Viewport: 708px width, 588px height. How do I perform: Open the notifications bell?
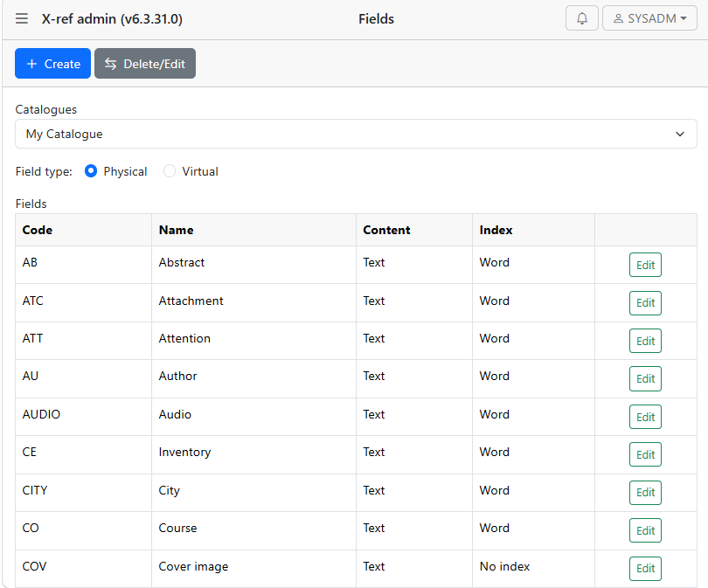[x=582, y=18]
